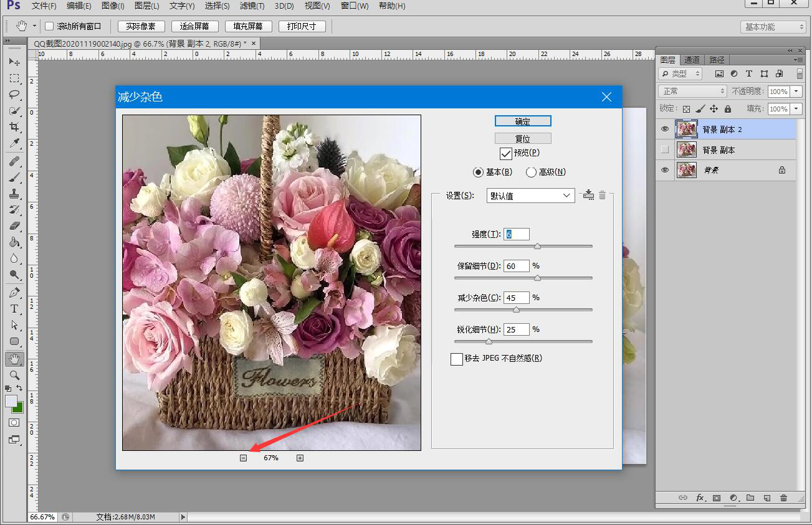This screenshot has width=812, height=525.
Task: Hide the 背景 副本 2 layer
Action: (x=665, y=130)
